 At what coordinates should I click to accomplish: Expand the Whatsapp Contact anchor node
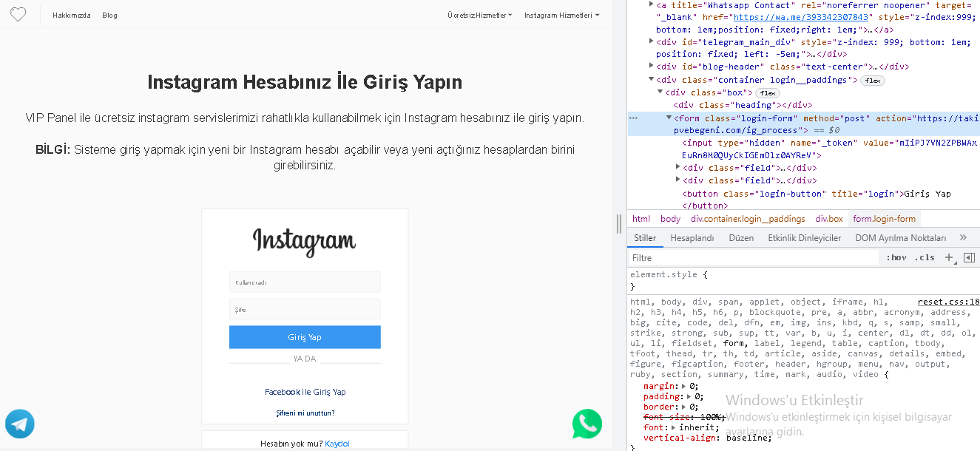[652, 4]
